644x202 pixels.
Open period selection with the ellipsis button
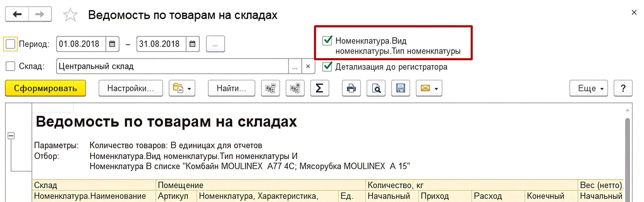click(215, 44)
